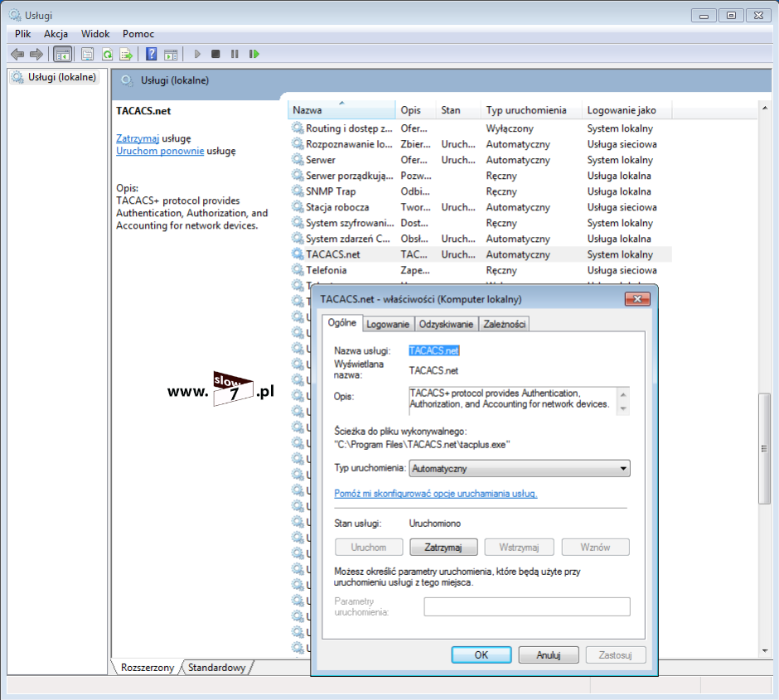The width and height of the screenshot is (779, 700).
Task: Select the System szyfrowani... service row
Action: 480,222
